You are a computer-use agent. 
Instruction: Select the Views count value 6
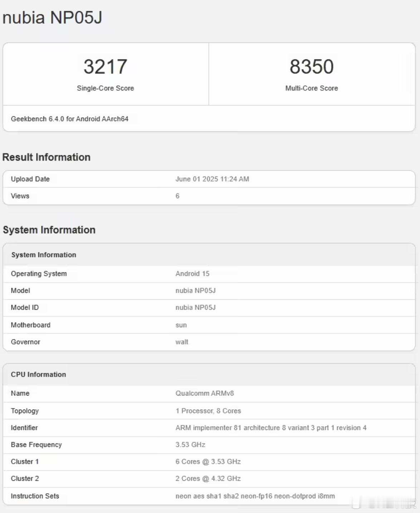pyautogui.click(x=177, y=196)
